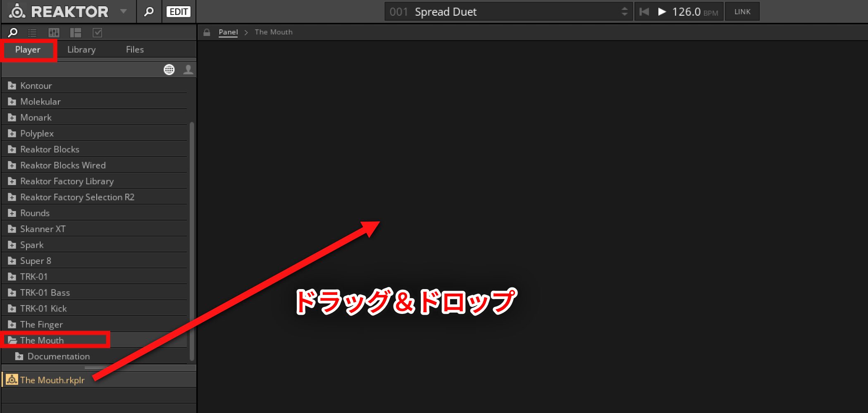Viewport: 868px width, 413px height.
Task: Click the browser list vertical scrollbar
Action: click(191, 242)
